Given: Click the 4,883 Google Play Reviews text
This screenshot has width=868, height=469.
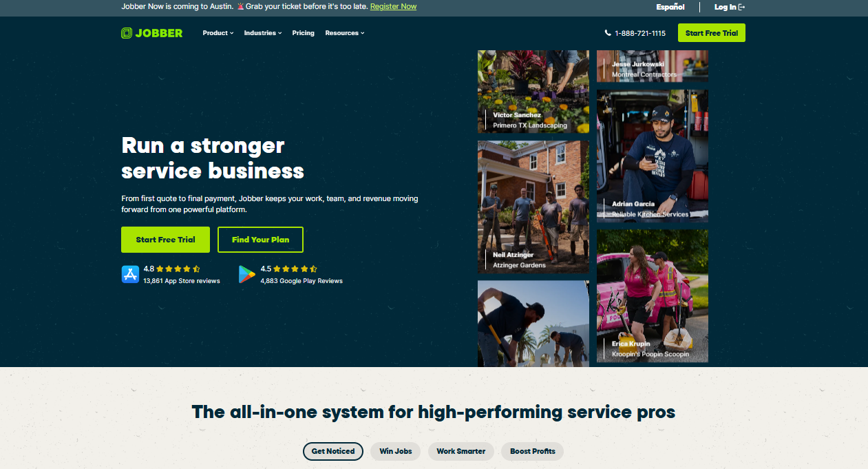Looking at the screenshot, I should tap(301, 281).
